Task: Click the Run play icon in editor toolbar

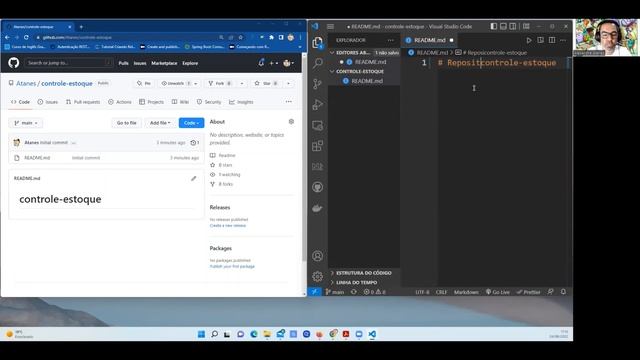Action: [529, 40]
